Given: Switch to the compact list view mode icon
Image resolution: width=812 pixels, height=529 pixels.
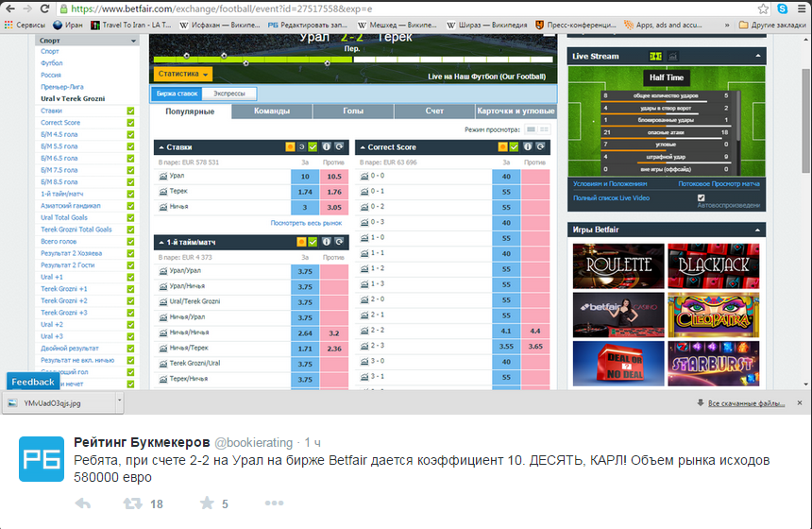Looking at the screenshot, I should [x=531, y=129].
